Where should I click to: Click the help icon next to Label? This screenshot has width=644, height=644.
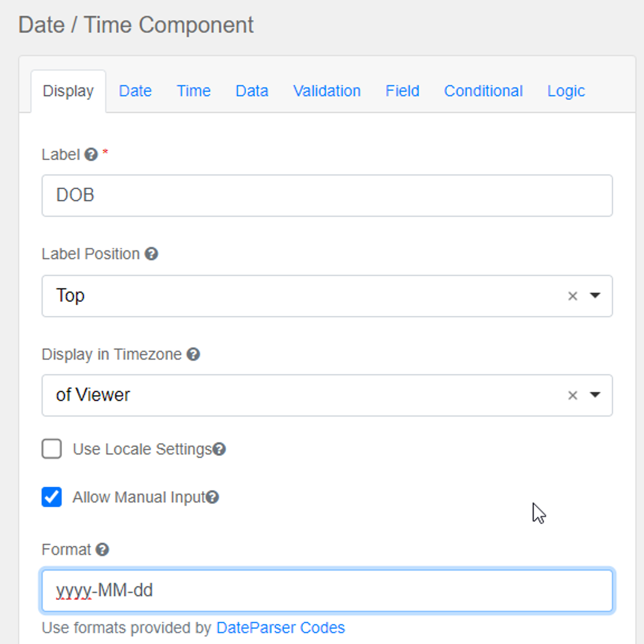(x=91, y=155)
